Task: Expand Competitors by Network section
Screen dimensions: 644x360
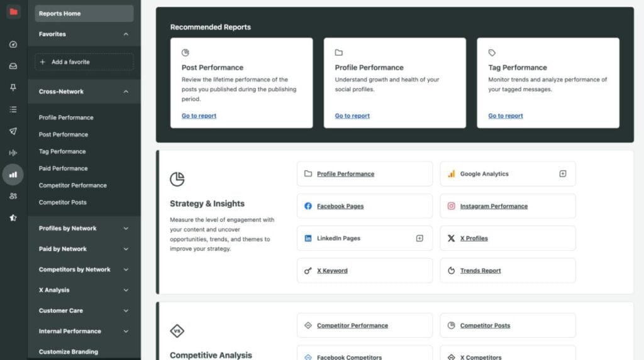Action: pyautogui.click(x=126, y=270)
